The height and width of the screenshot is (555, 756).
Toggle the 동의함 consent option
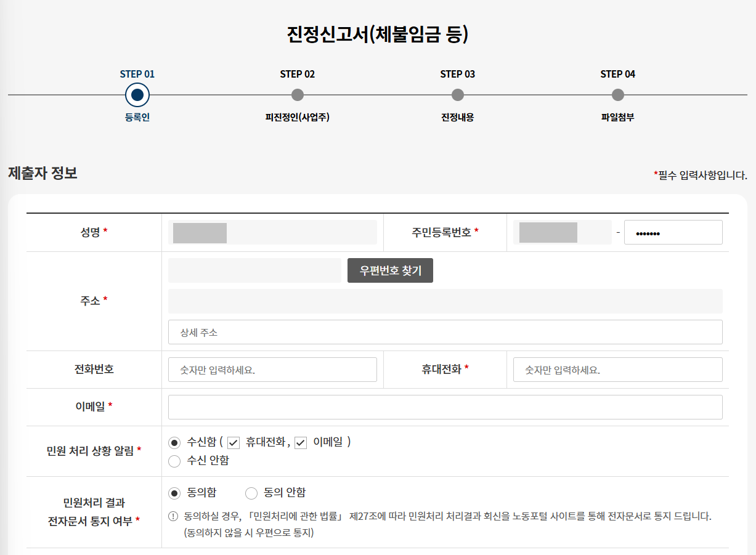[174, 492]
